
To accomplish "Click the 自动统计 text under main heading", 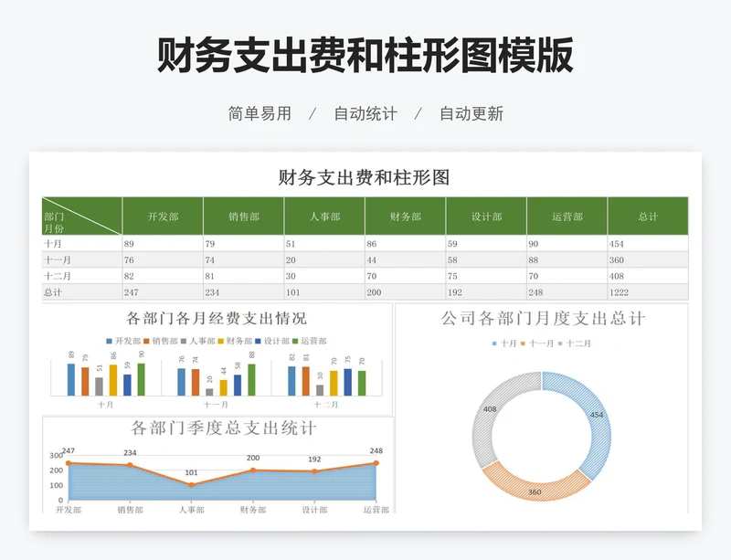I will click(x=365, y=114).
